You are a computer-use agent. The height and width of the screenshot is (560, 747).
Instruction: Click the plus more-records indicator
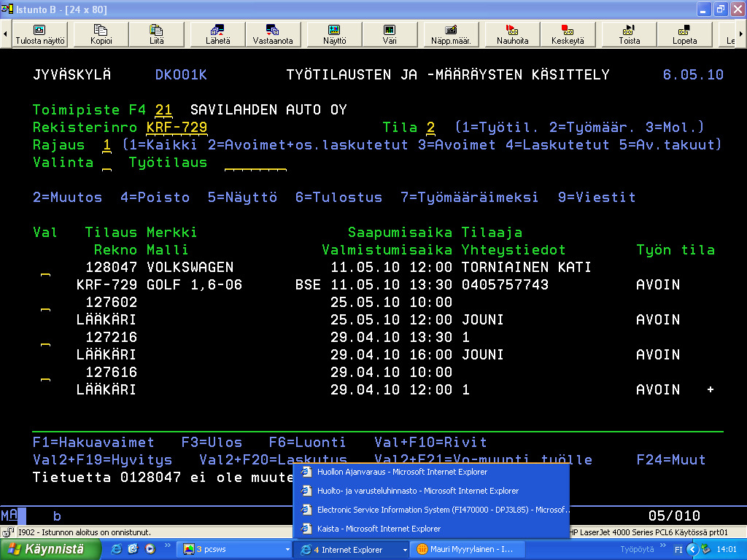click(x=711, y=389)
